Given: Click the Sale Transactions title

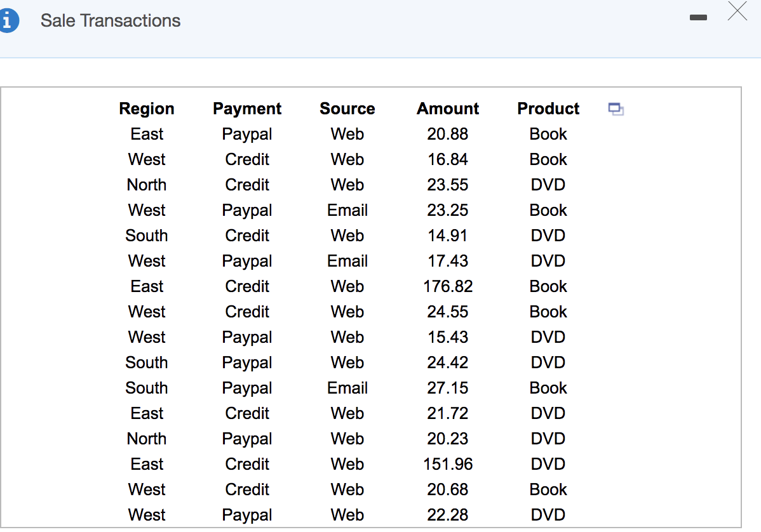Looking at the screenshot, I should 110,20.
